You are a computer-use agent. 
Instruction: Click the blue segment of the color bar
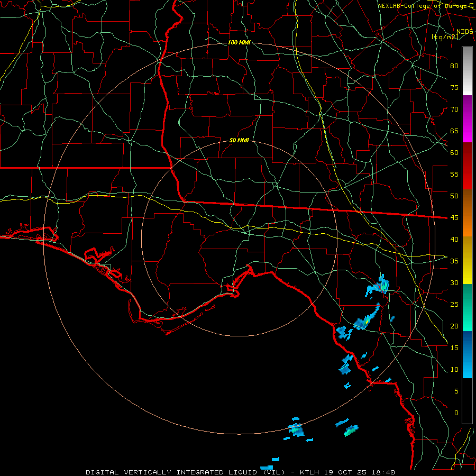[467, 354]
